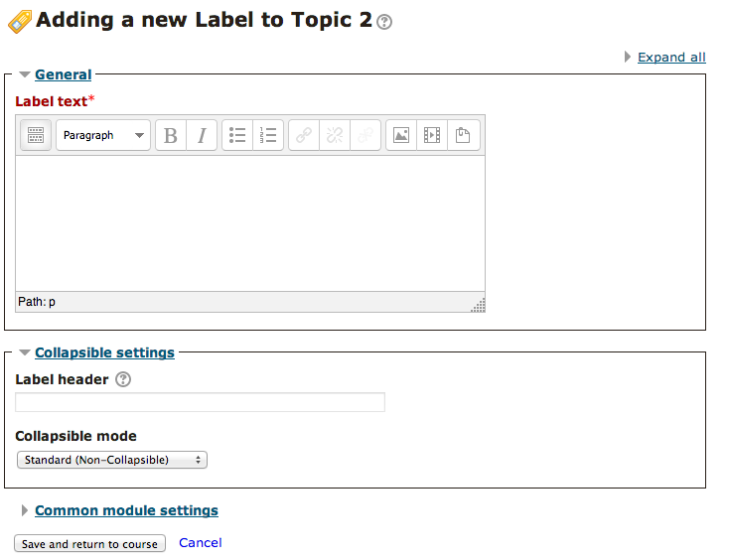The image size is (729, 560).
Task: Apply italic formatting
Action: pos(202,135)
